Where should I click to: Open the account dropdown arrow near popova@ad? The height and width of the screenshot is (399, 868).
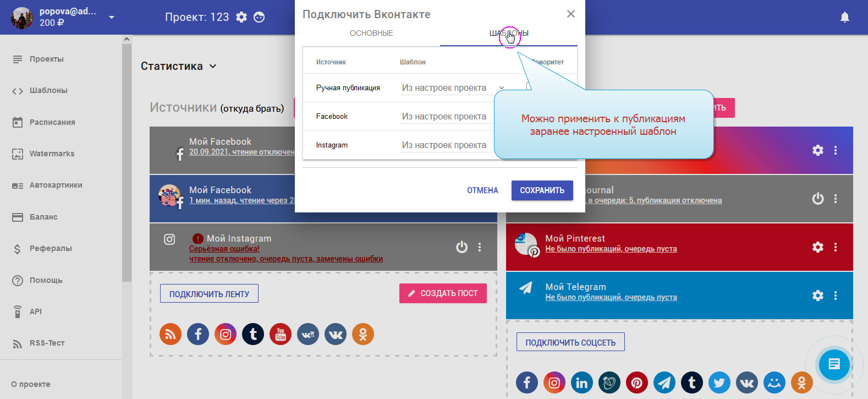(112, 18)
